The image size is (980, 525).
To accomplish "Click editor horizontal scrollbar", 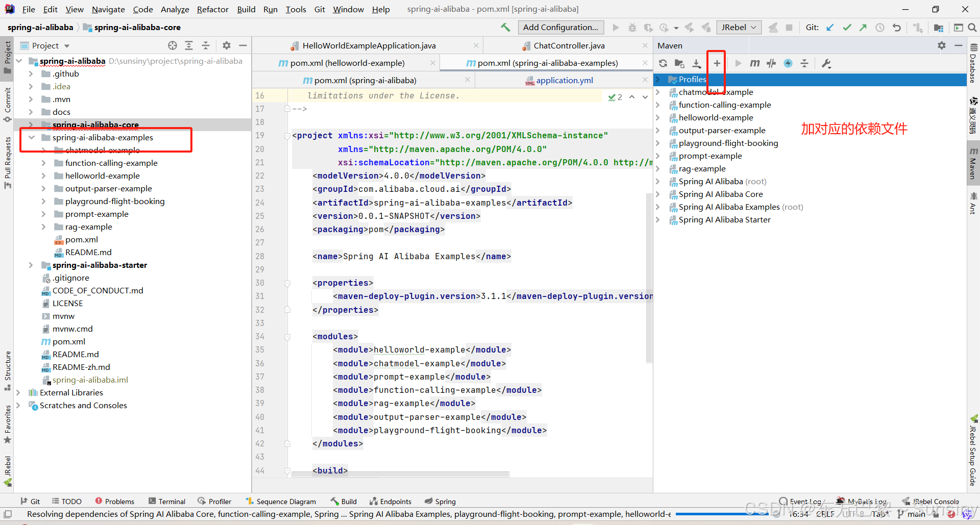I will click(400, 474).
